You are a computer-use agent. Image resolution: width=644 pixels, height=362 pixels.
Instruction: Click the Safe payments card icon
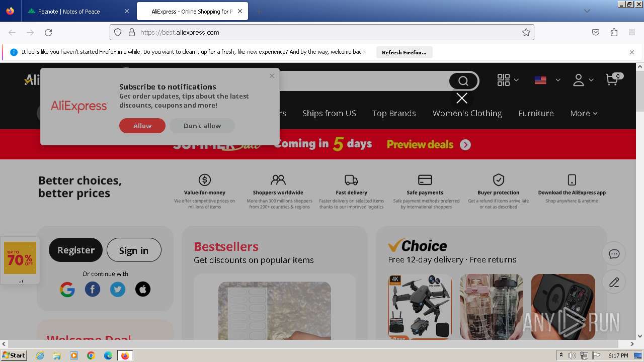(425, 179)
